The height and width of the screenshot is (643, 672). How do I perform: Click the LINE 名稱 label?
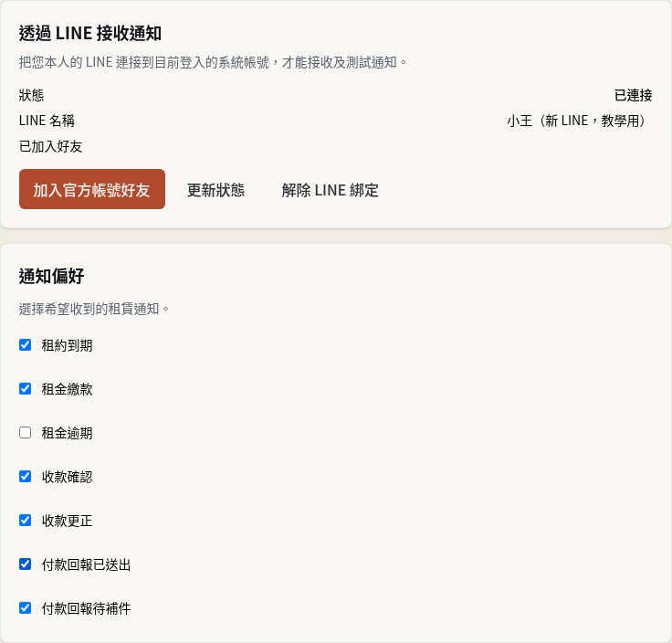pos(47,121)
